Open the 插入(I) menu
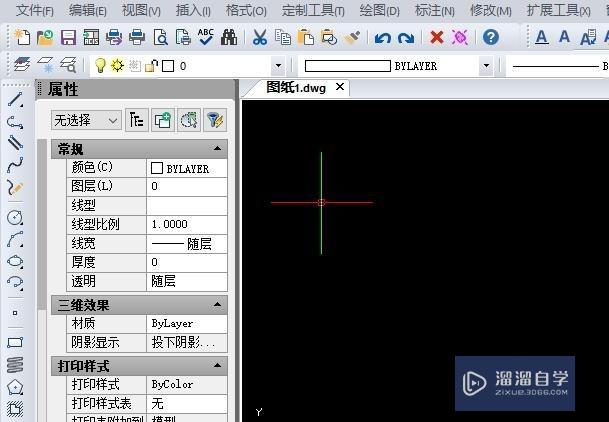This screenshot has height=422, width=609. click(193, 10)
